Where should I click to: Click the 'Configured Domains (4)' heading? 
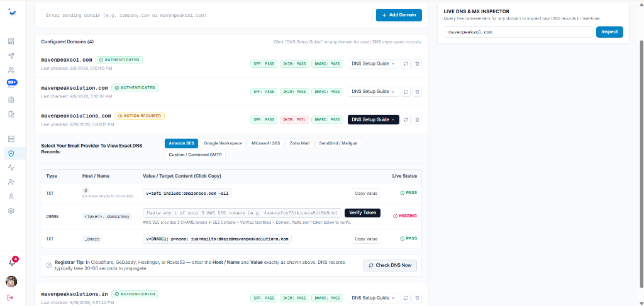(68, 42)
